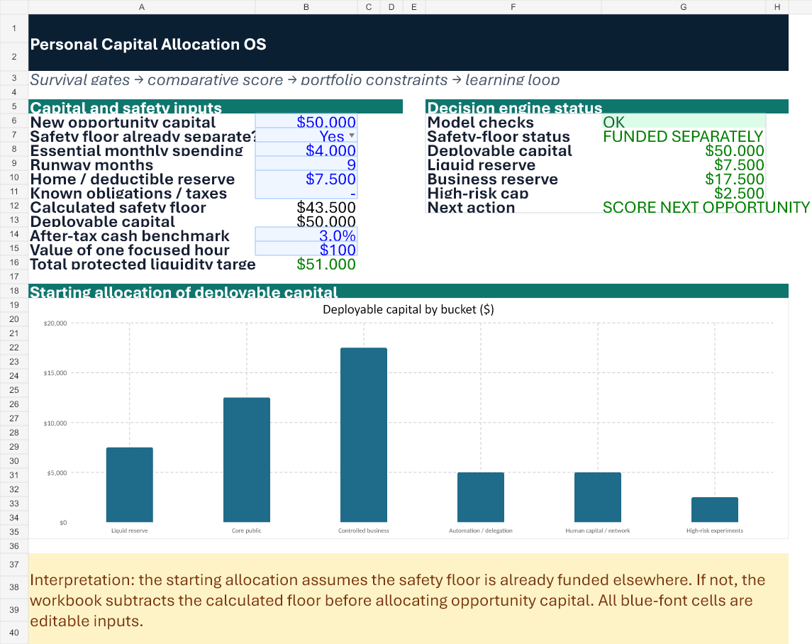Click the Liquid reserve $7,500 status value
Viewport: 812px width, 644px height.
coord(739,165)
